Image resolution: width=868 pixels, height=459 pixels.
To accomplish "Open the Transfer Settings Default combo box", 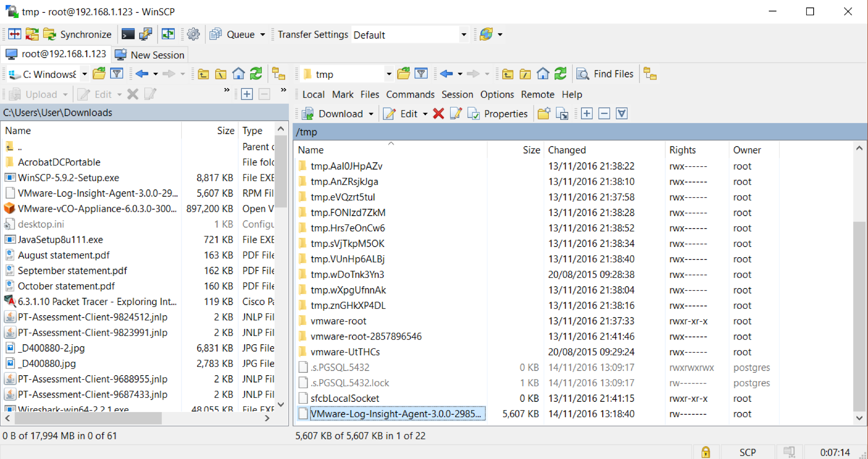I will tap(410, 35).
